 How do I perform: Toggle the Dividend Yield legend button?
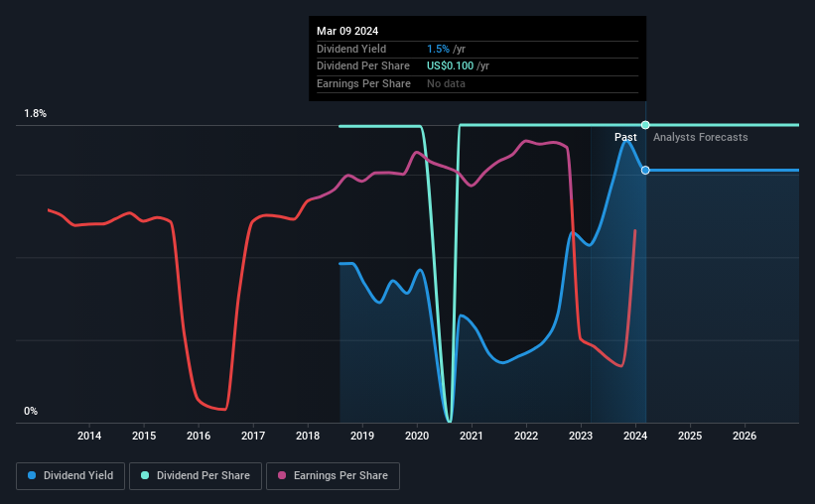click(x=70, y=476)
